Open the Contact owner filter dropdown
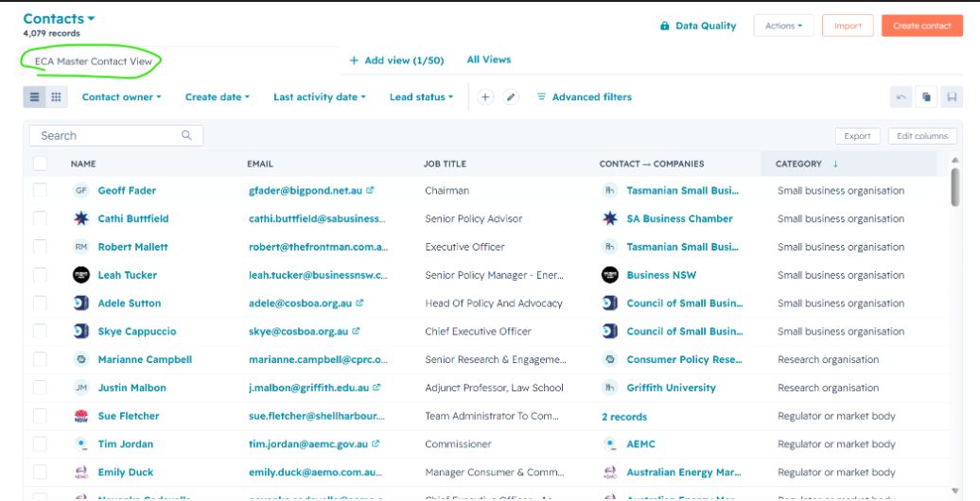The height and width of the screenshot is (501, 980). [121, 96]
